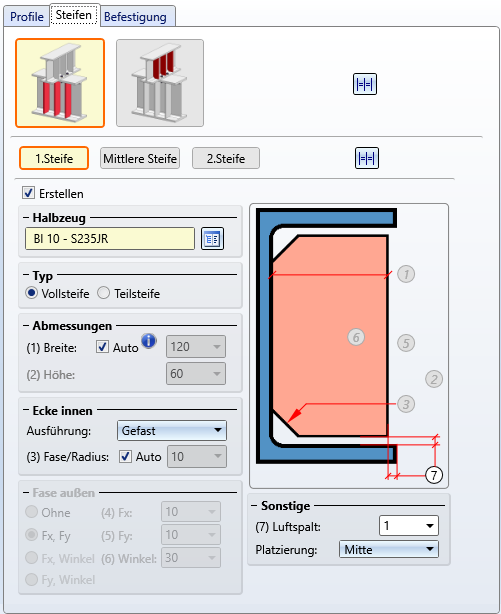Click the symmetry icon beside 2.Steife button

coord(367,158)
